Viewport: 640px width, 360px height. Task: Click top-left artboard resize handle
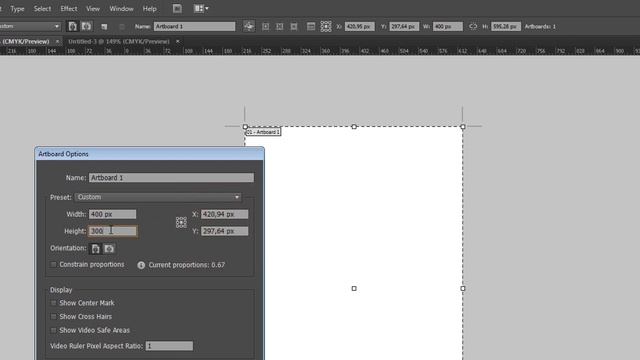coord(245,127)
